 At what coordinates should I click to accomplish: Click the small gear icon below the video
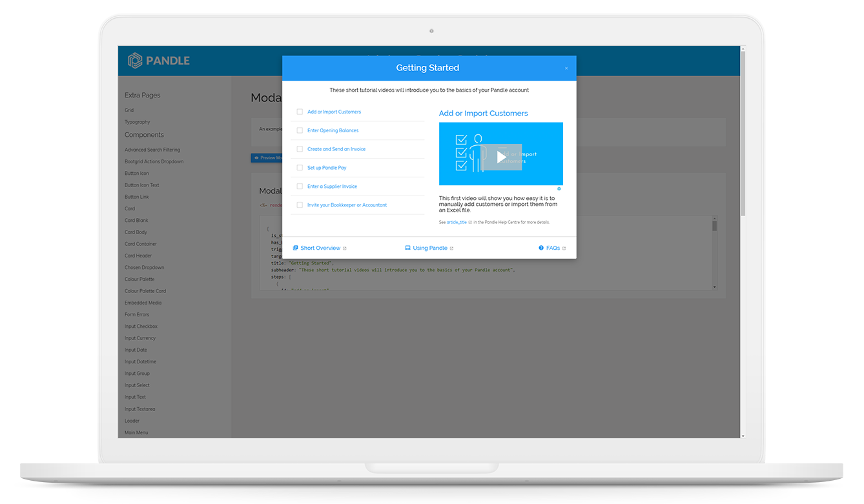(559, 189)
